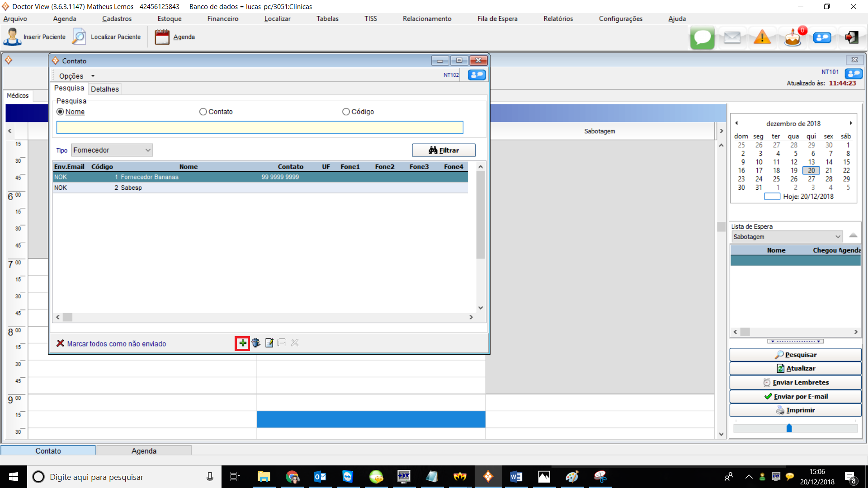Screen dimensions: 868x488
Task: Click the exit door icon at top right
Action: pyautogui.click(x=852, y=38)
